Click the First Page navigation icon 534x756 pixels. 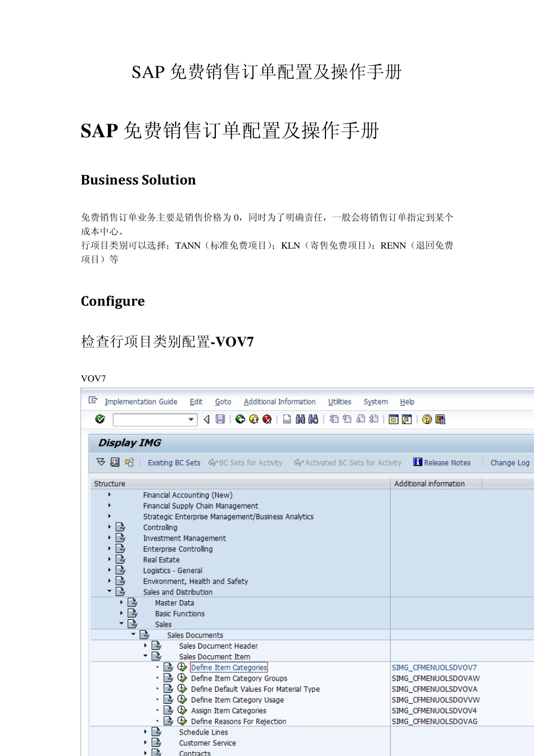click(x=334, y=419)
